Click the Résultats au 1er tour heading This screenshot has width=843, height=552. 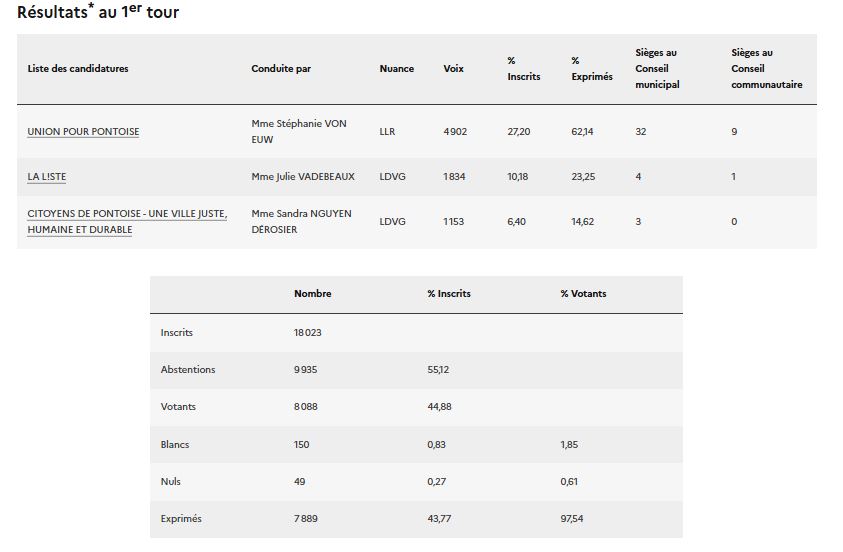click(x=98, y=11)
